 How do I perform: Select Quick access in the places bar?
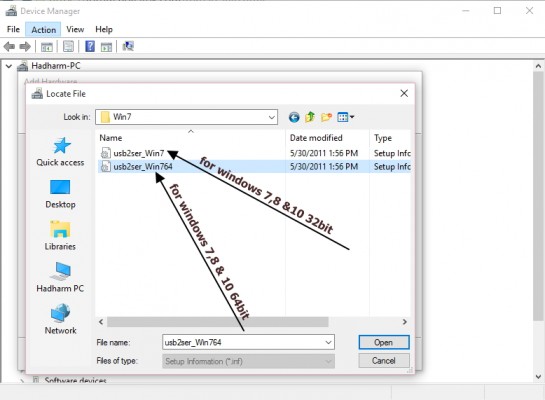click(60, 152)
